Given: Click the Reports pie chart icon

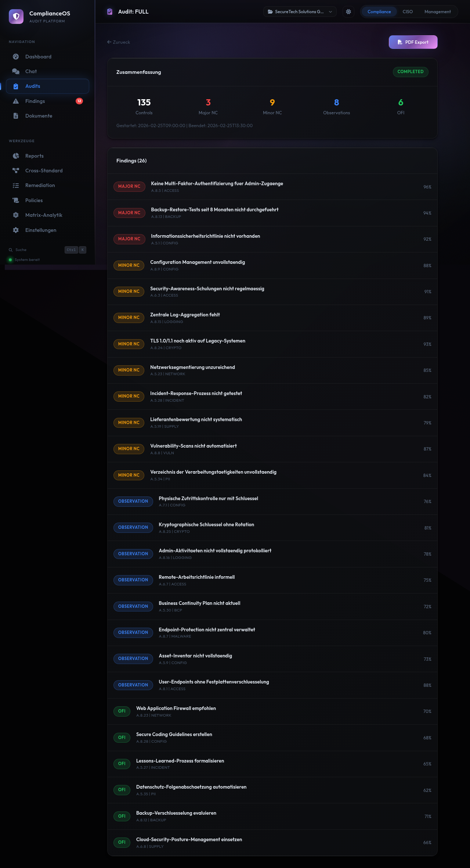Looking at the screenshot, I should coord(16,156).
